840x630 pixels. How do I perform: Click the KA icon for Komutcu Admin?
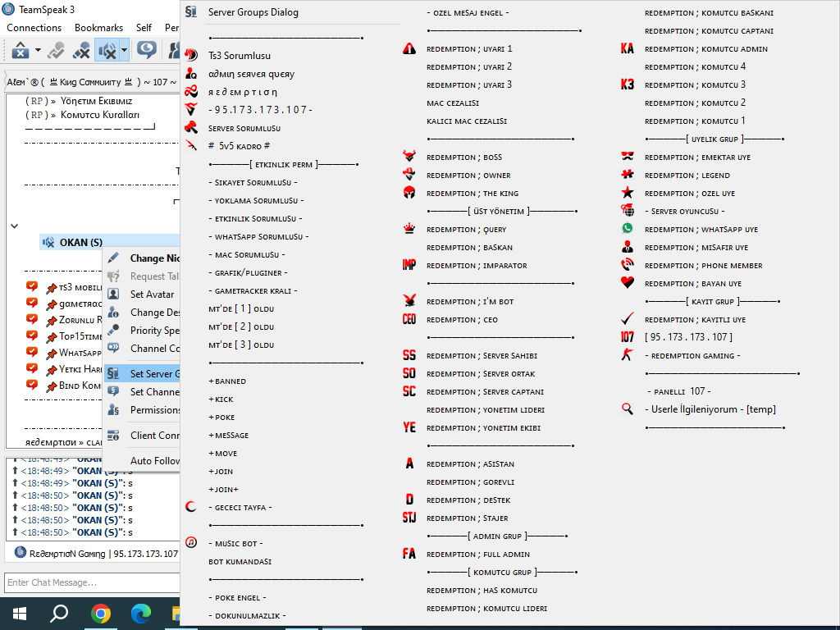tap(628, 48)
